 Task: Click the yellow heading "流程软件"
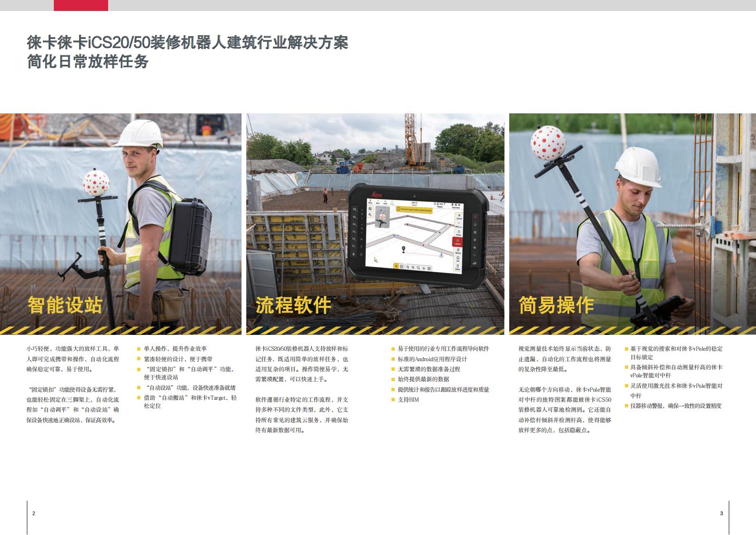[293, 305]
